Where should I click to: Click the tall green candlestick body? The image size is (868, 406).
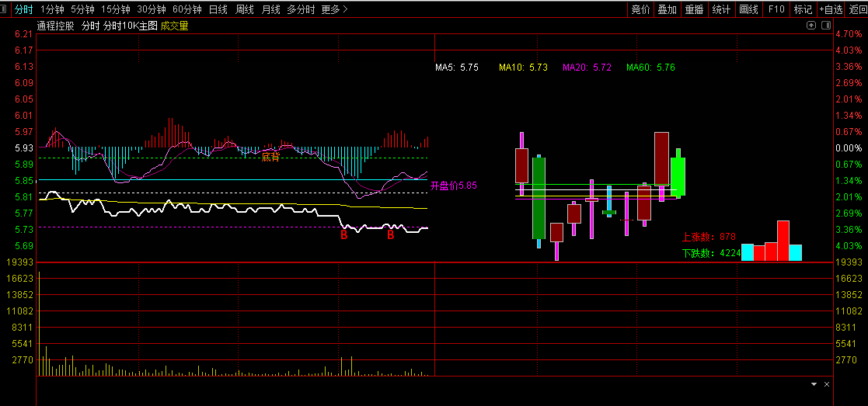539,198
